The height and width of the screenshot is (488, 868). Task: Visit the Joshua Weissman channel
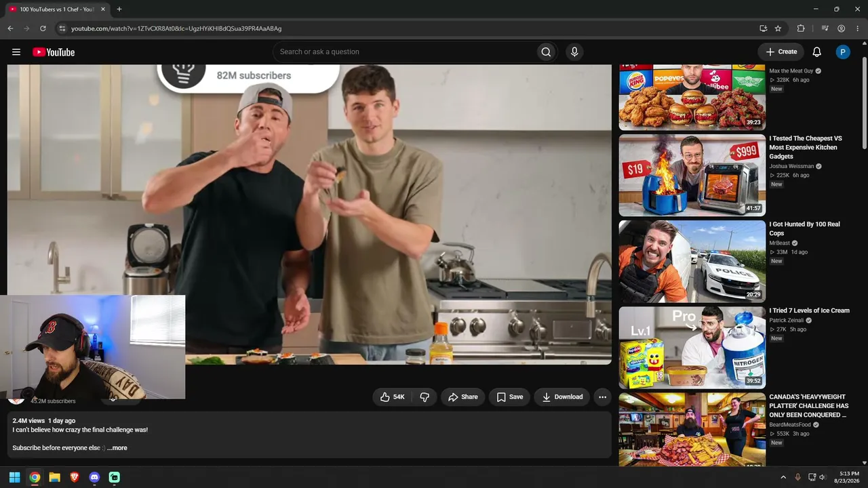click(791, 166)
